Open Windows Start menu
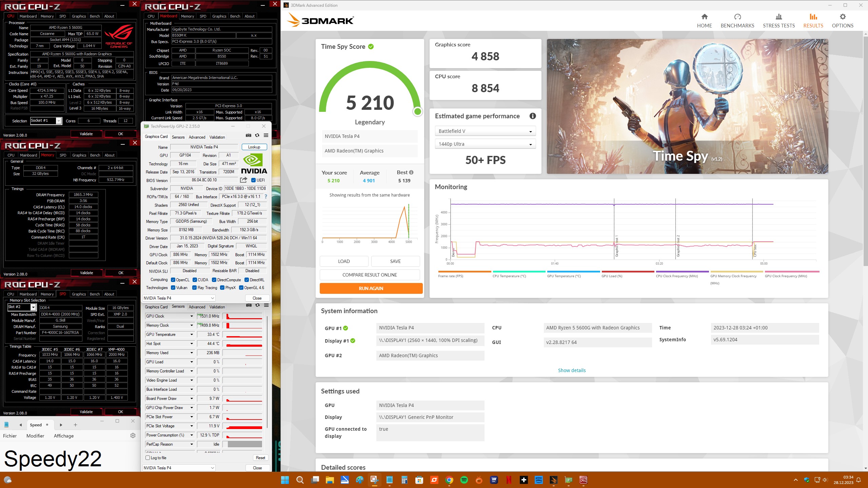This screenshot has width=868, height=488. (285, 480)
